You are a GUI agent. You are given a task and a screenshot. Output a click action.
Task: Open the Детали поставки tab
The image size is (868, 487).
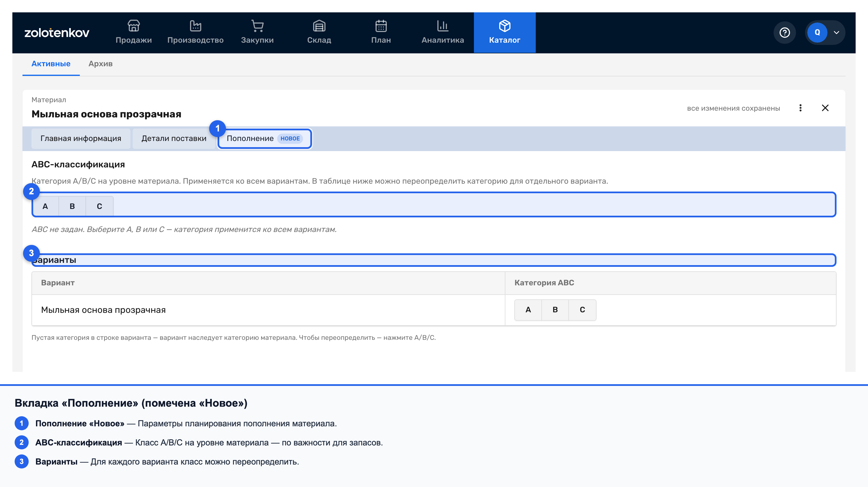(174, 138)
